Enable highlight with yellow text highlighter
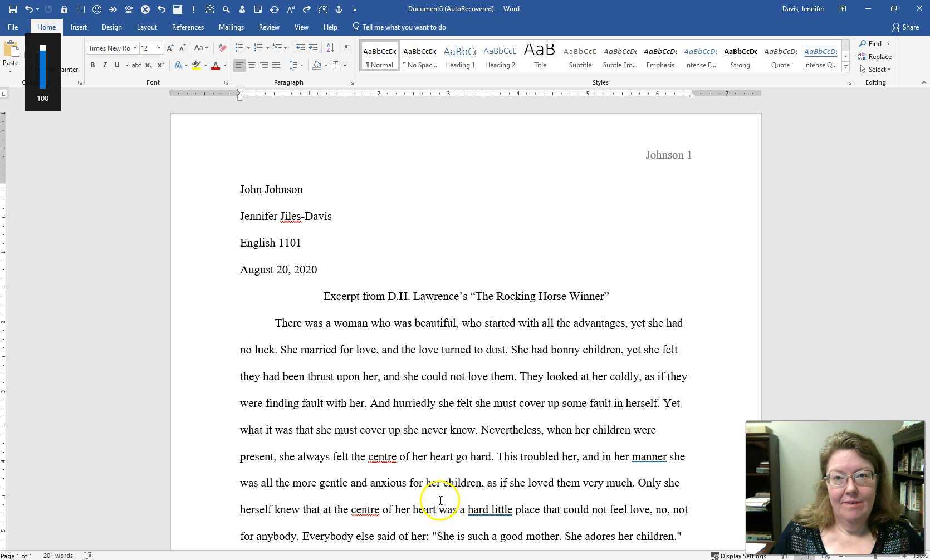 coord(196,65)
